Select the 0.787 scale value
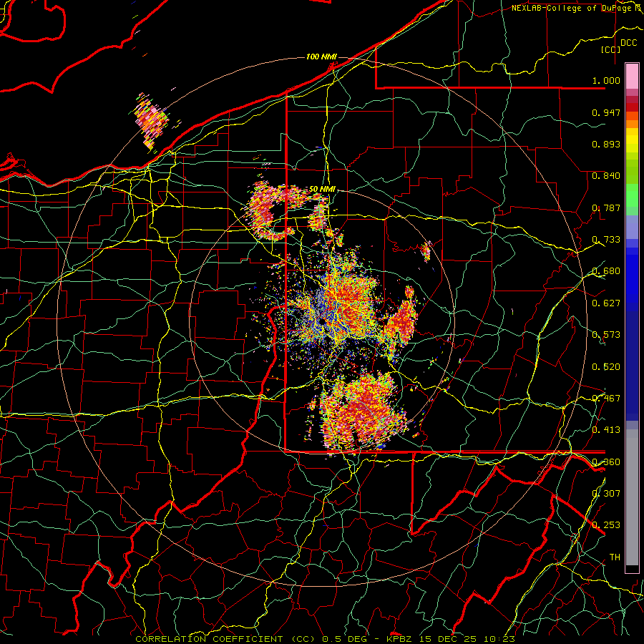 [606, 208]
